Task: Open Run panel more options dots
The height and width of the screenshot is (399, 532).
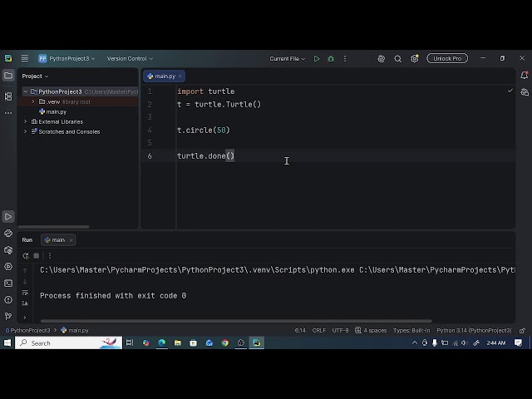Action: [50, 255]
